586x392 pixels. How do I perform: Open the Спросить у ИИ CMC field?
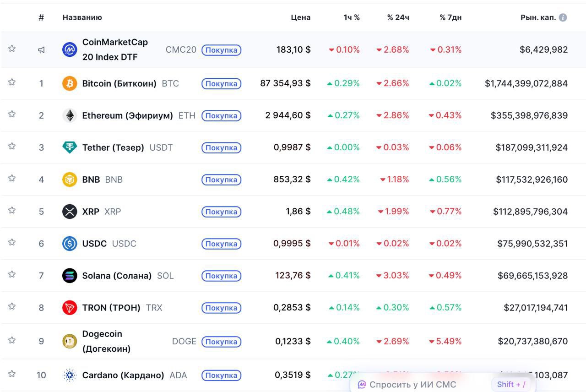pyautogui.click(x=412, y=385)
